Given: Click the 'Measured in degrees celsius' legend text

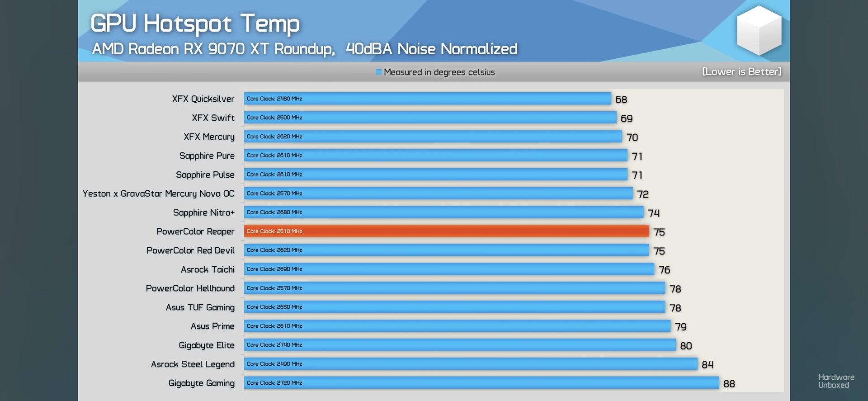Looking at the screenshot, I should point(439,72).
